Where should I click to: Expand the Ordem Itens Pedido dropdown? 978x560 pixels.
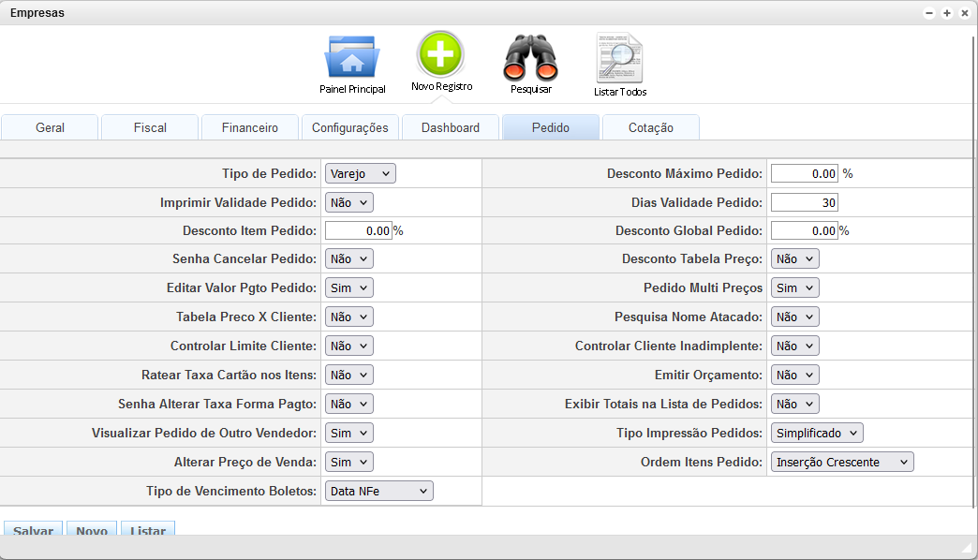pyautogui.click(x=841, y=462)
